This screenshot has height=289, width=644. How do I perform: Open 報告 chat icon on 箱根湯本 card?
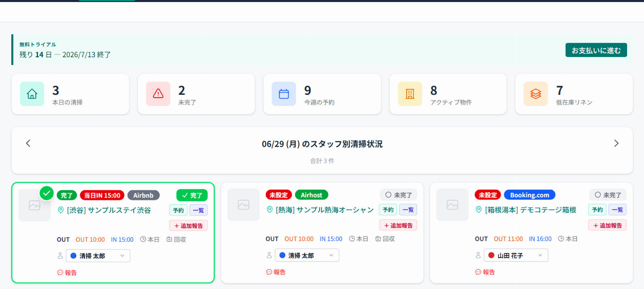click(478, 272)
